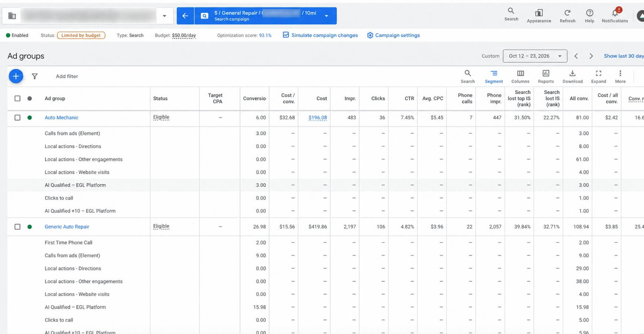Open the account selector dropdown arrow
The width and height of the screenshot is (644, 334).
click(x=164, y=16)
